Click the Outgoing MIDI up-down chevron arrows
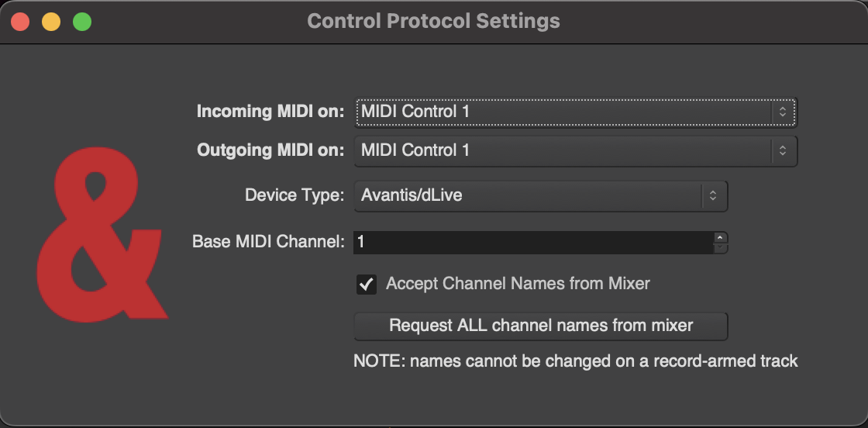This screenshot has height=428, width=868. [783, 150]
